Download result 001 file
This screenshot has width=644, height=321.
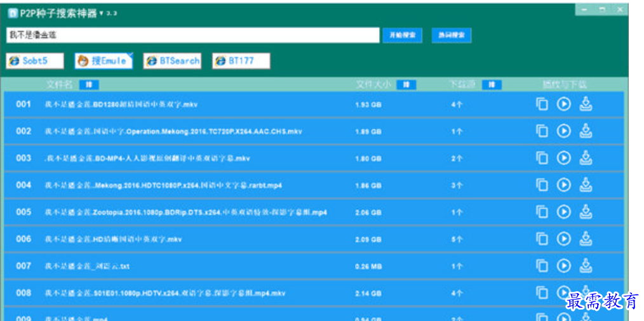pyautogui.click(x=586, y=104)
